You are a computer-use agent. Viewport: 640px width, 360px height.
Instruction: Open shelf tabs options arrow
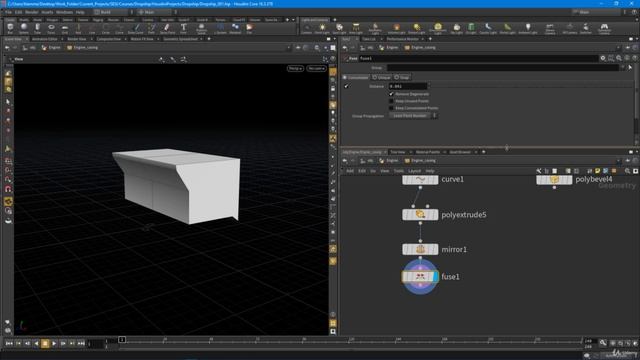(293, 20)
